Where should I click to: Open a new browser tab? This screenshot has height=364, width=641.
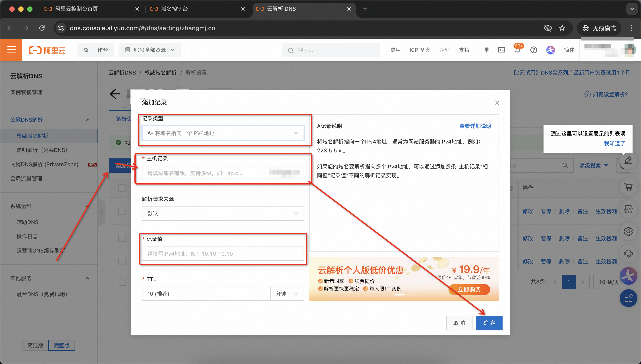click(x=365, y=9)
